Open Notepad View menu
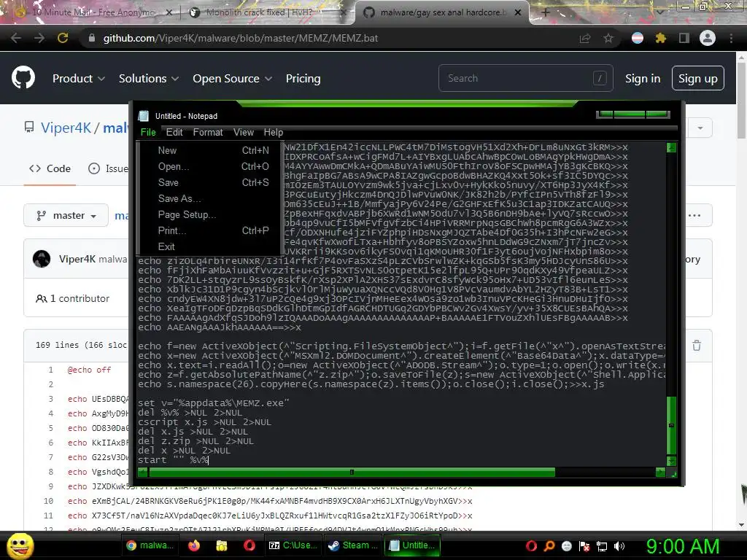 [244, 133]
